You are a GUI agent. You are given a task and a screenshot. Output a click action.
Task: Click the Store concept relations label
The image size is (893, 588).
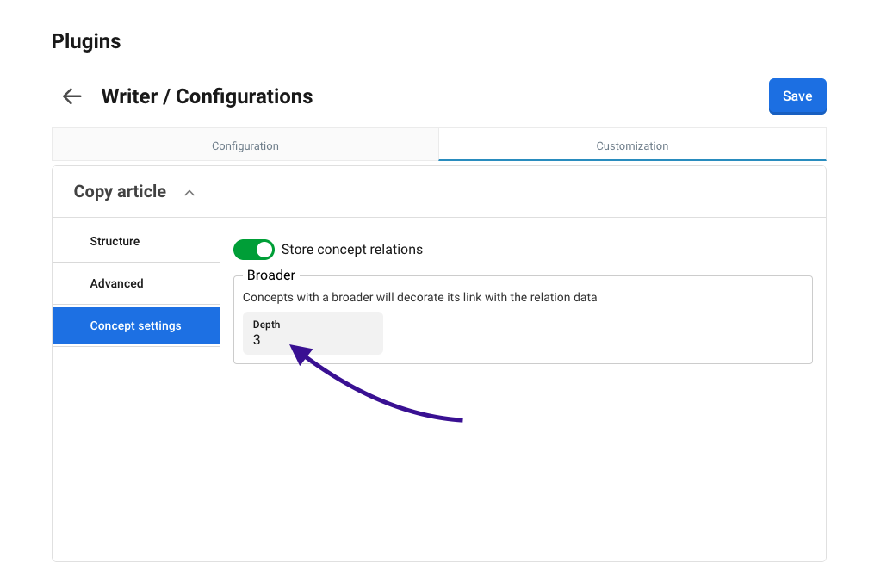[352, 250]
